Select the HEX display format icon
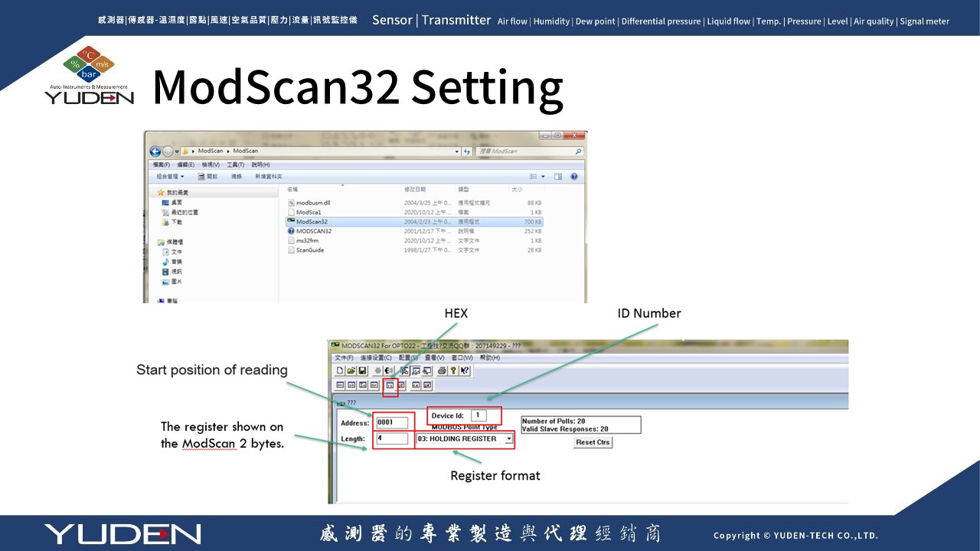The image size is (980, 551). pyautogui.click(x=390, y=385)
